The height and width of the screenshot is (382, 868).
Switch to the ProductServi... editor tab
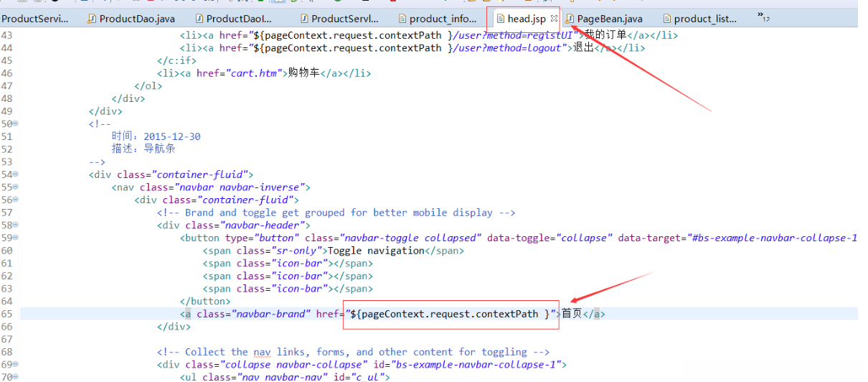tap(35, 19)
